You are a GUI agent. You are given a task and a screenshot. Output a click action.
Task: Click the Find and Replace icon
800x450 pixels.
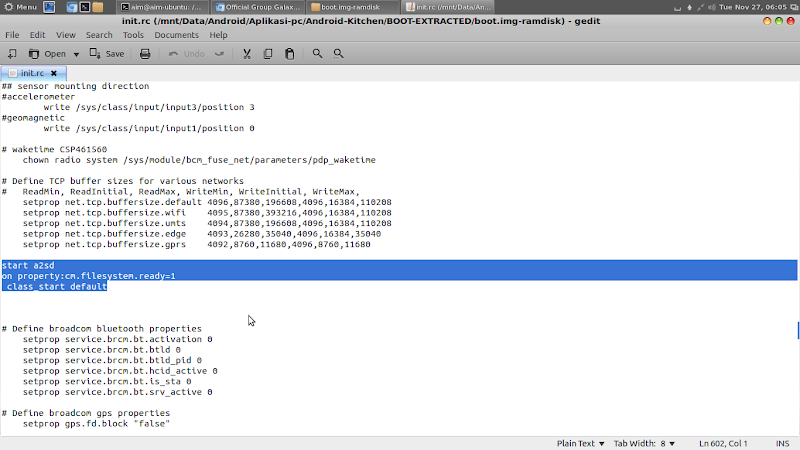pyautogui.click(x=340, y=53)
